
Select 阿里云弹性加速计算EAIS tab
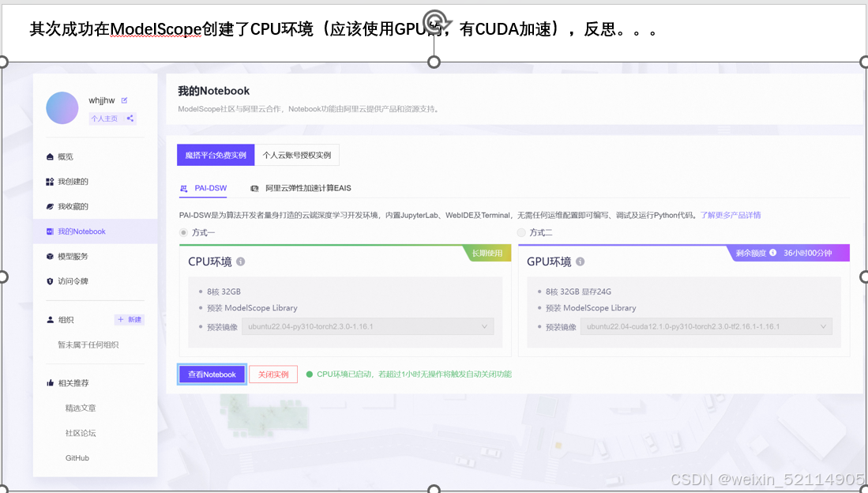click(301, 188)
